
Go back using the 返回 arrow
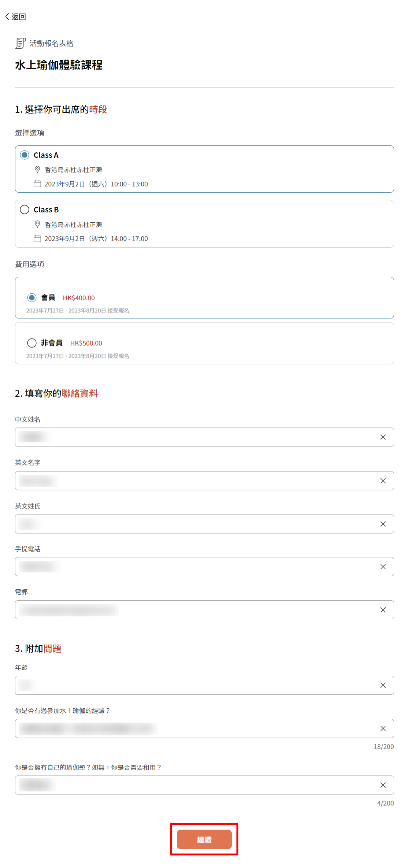[x=7, y=16]
